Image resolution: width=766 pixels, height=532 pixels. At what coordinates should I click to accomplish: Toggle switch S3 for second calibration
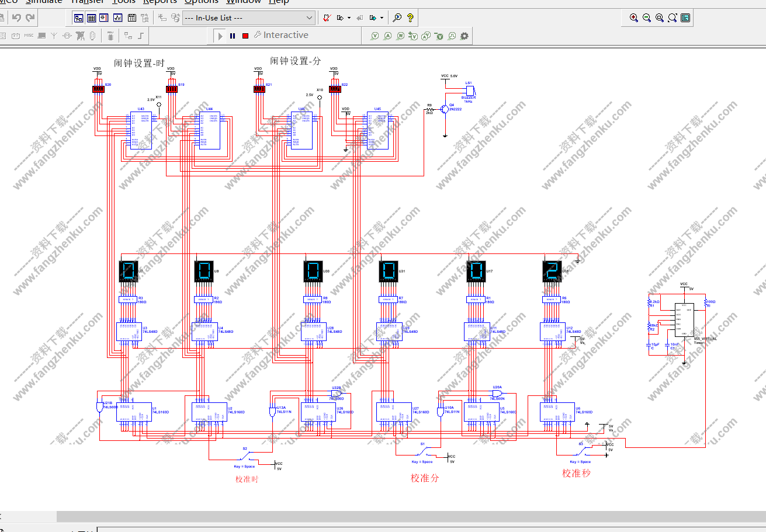point(580,452)
